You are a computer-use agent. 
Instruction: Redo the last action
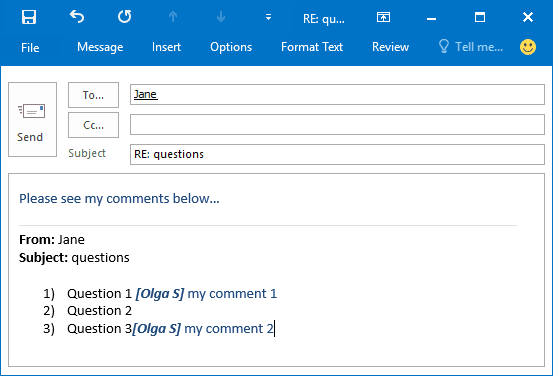[x=124, y=17]
